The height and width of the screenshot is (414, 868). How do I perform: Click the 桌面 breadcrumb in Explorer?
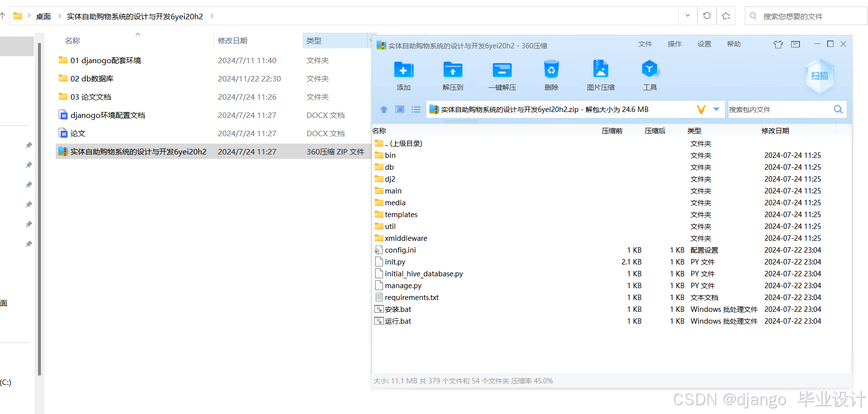point(43,16)
